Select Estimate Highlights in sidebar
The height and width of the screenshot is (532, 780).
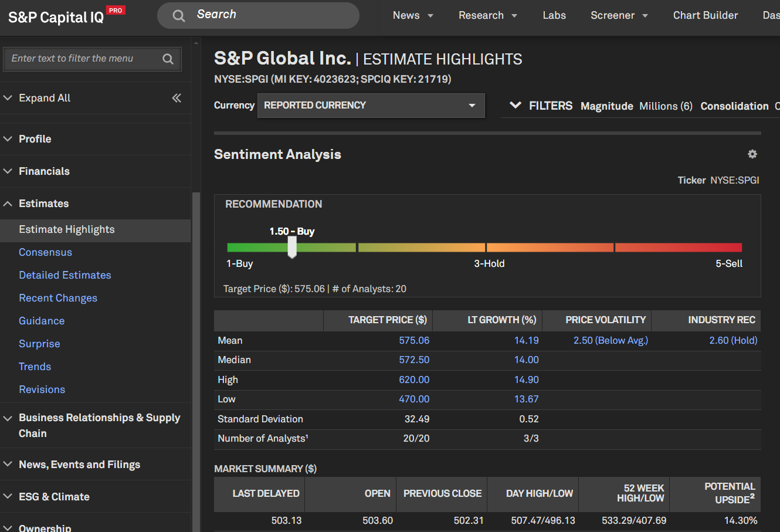(95, 230)
